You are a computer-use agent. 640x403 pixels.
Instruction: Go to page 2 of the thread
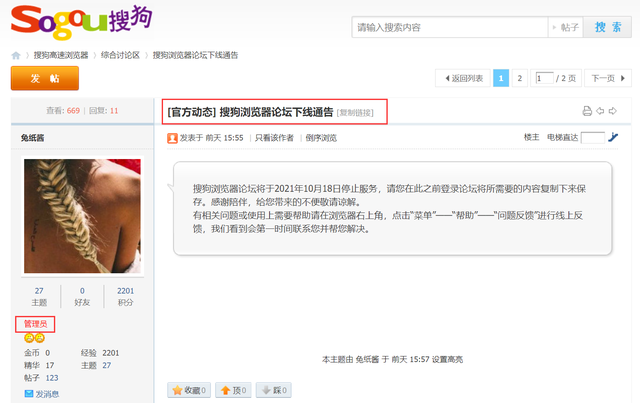[x=520, y=78]
